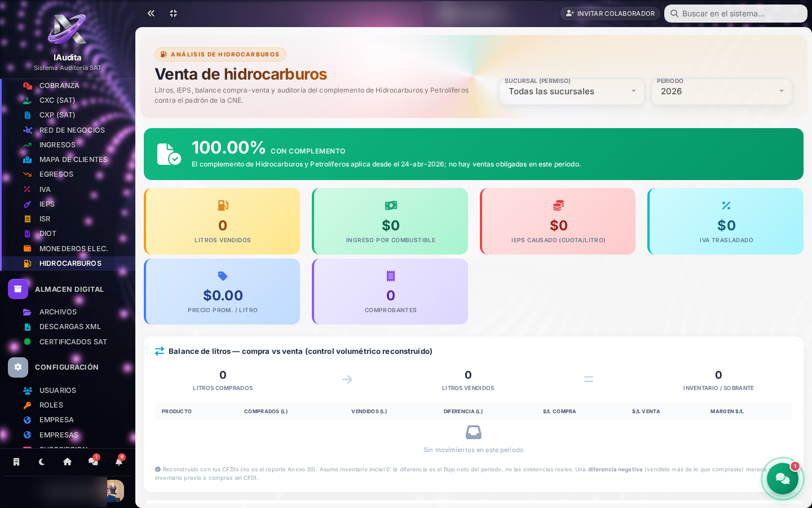Image resolution: width=812 pixels, height=508 pixels.
Task: Open the Periodo 2026 dropdown
Action: (x=722, y=91)
